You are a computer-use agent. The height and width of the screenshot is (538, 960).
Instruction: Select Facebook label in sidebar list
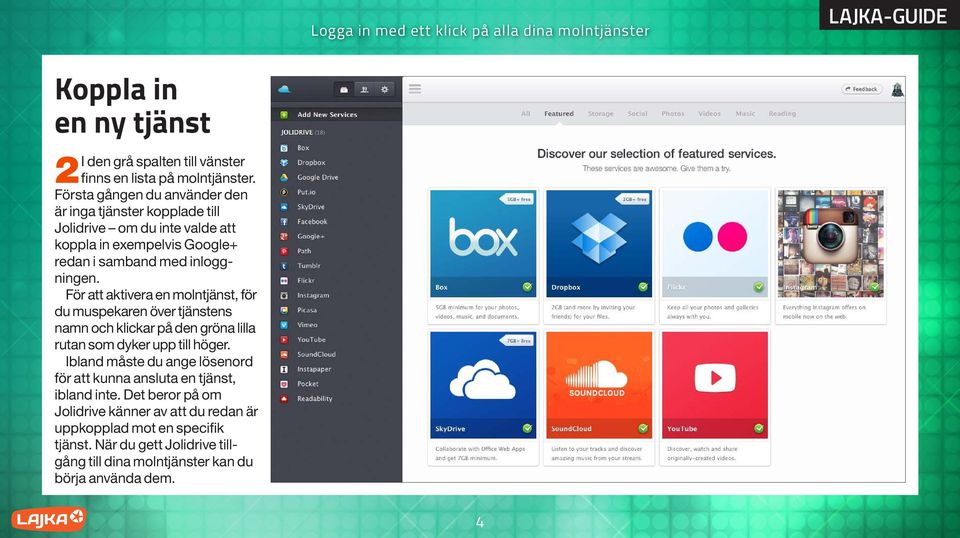[x=312, y=222]
